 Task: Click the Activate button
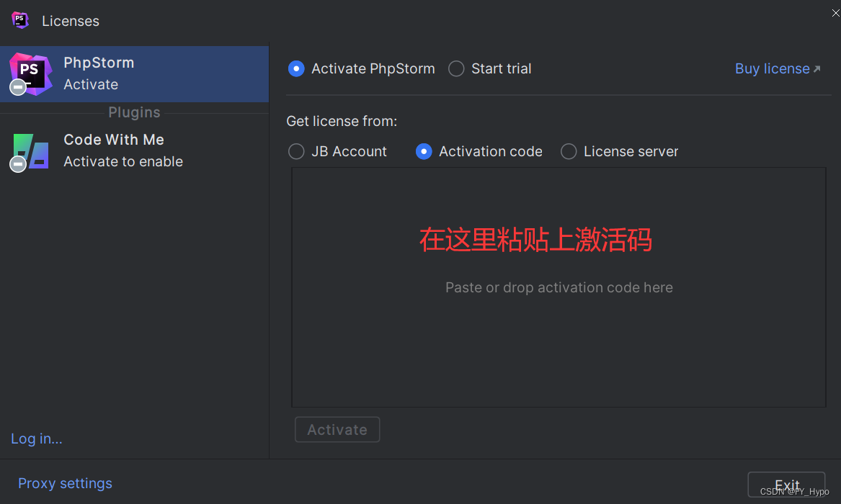pos(337,430)
